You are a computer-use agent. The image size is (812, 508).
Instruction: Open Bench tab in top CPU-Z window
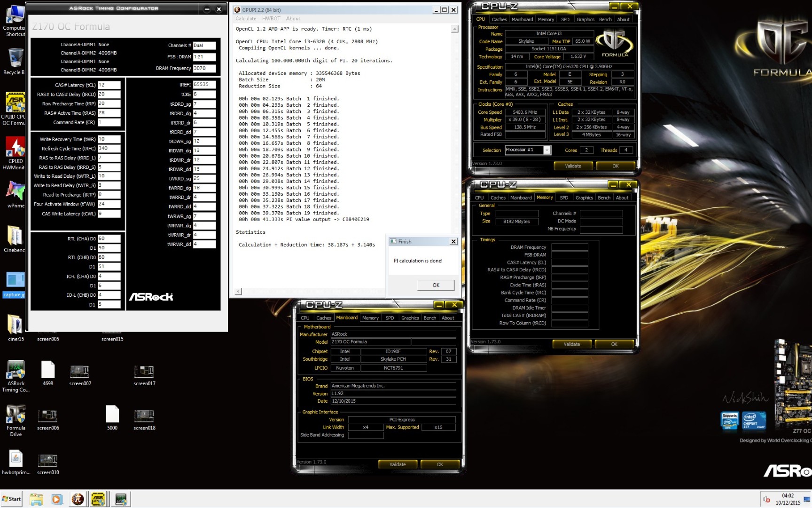click(605, 19)
